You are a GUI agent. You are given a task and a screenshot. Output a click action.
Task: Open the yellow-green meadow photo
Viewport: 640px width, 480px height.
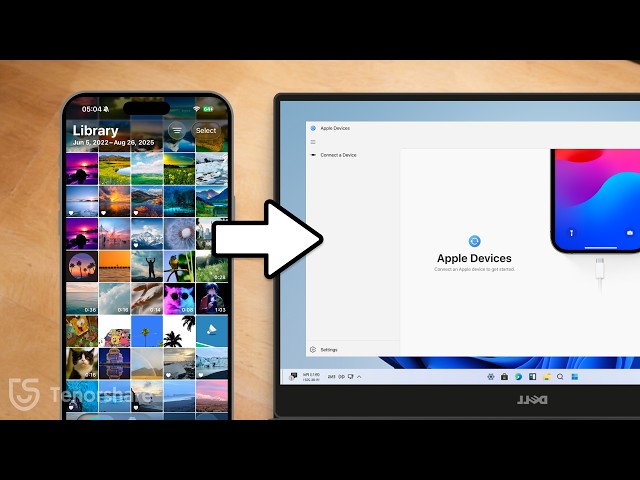[x=114, y=169]
